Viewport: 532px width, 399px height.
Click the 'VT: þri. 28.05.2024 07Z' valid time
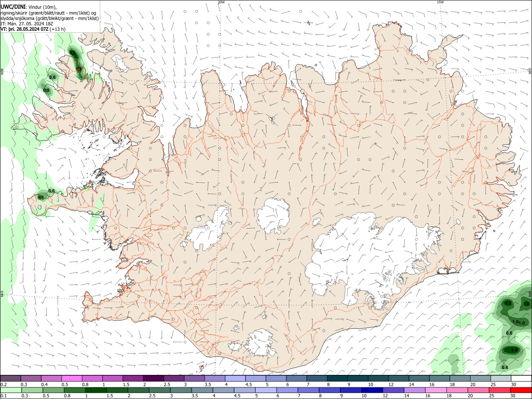click(25, 29)
